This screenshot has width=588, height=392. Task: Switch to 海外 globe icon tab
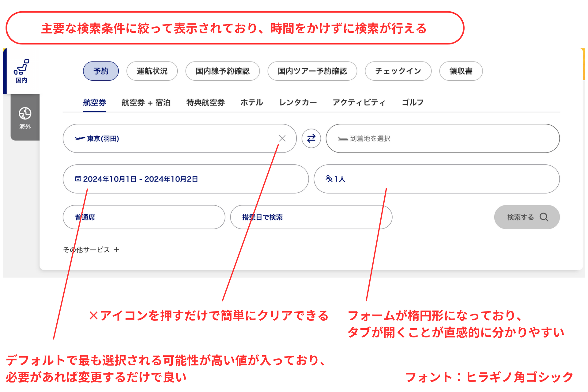click(25, 114)
